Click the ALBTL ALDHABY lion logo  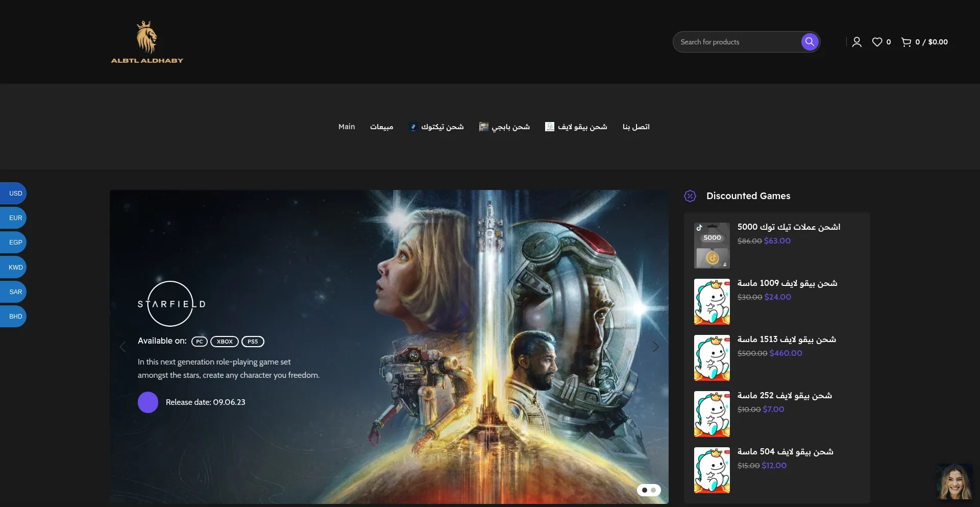[147, 42]
